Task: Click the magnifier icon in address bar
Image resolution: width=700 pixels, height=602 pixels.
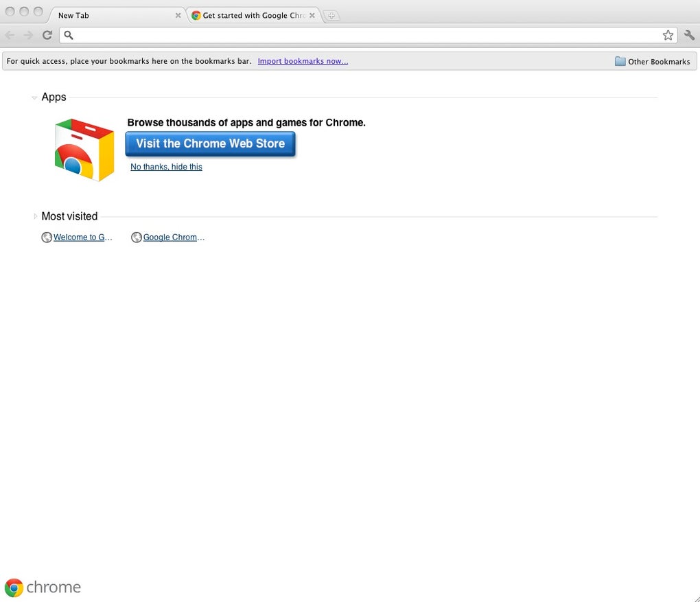Action: 69,35
